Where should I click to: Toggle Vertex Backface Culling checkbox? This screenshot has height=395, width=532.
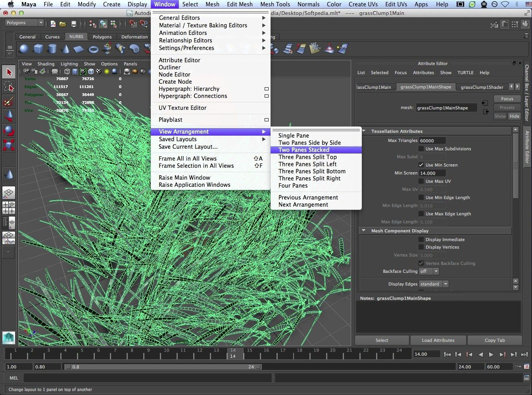coord(421,263)
